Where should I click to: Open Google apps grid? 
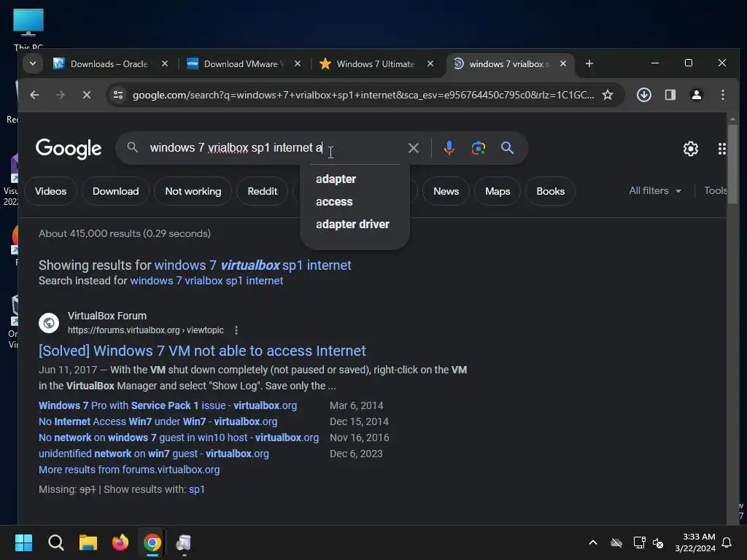point(721,149)
